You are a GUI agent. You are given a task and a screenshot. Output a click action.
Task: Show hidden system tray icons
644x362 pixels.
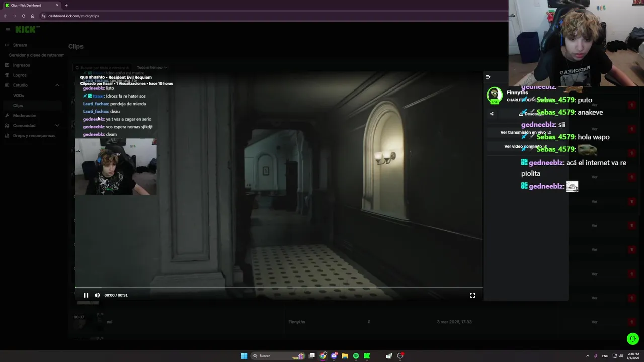pyautogui.click(x=587, y=356)
